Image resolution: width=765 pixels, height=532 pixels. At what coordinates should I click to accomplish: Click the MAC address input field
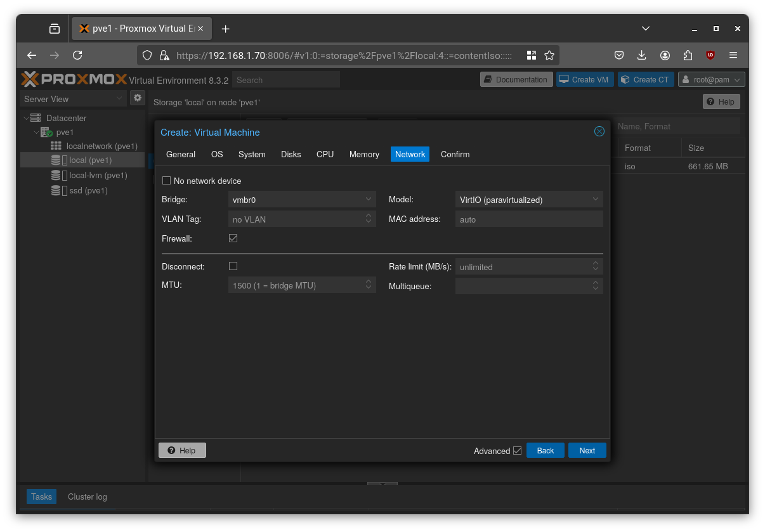pos(529,219)
